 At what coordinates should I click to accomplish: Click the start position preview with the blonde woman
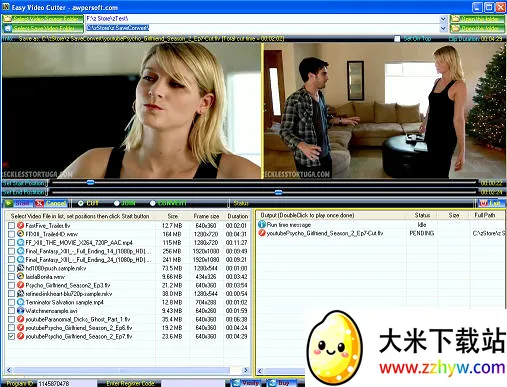coord(131,111)
